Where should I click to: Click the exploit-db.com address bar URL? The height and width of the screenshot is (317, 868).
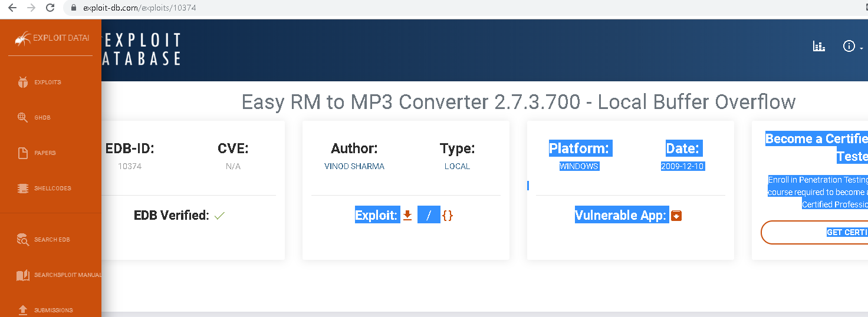coord(140,8)
